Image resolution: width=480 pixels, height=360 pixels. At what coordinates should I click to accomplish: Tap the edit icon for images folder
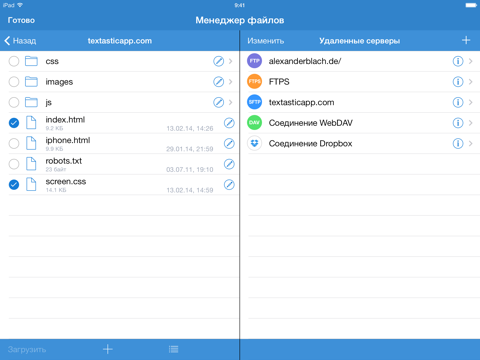click(x=218, y=82)
